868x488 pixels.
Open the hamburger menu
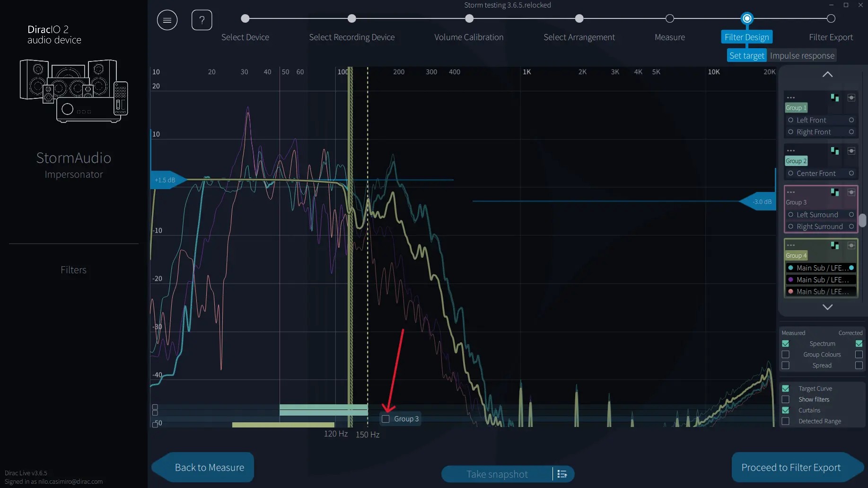coord(167,20)
